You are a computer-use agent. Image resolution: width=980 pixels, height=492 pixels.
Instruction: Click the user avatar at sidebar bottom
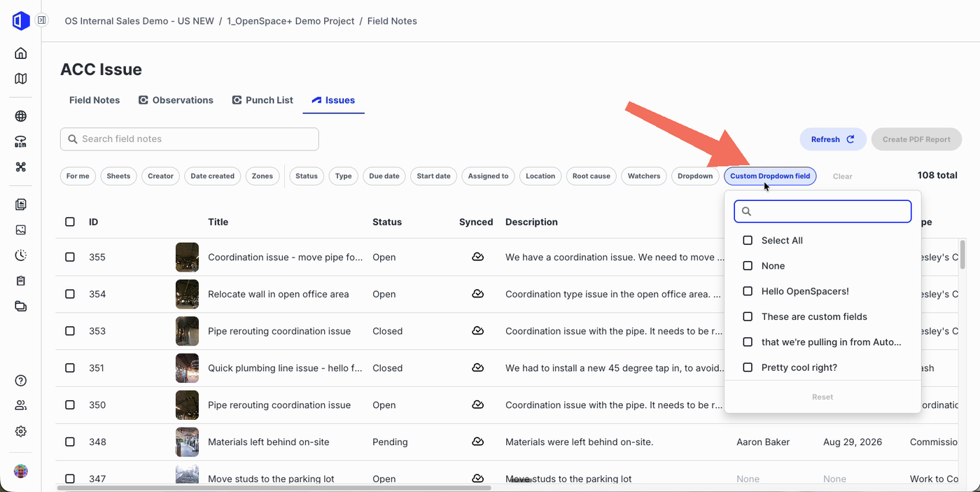tap(21, 471)
